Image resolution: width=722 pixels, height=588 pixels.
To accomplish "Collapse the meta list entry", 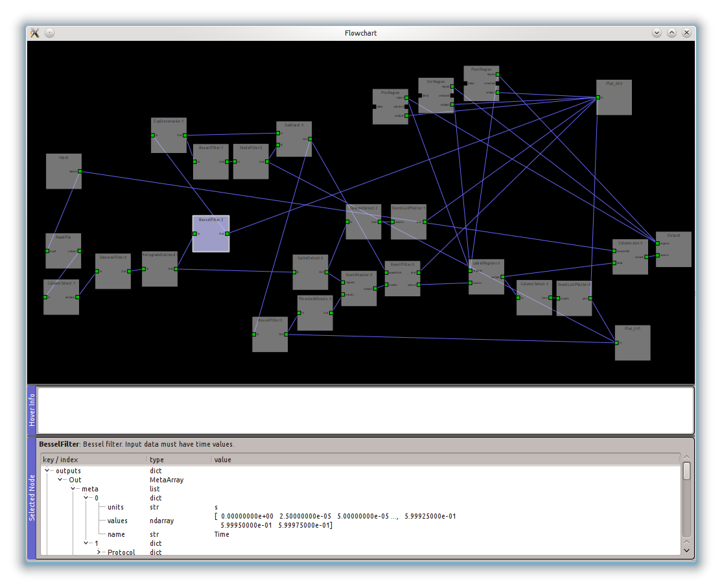I will coord(74,489).
